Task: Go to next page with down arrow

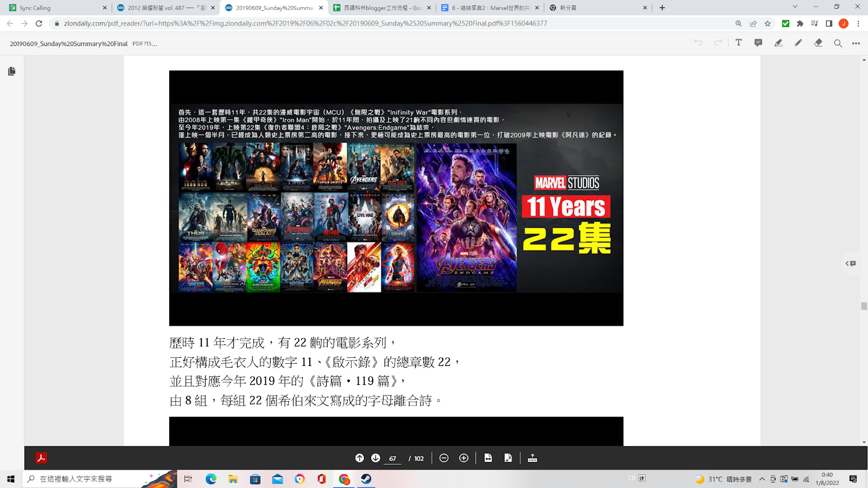Action: click(375, 458)
